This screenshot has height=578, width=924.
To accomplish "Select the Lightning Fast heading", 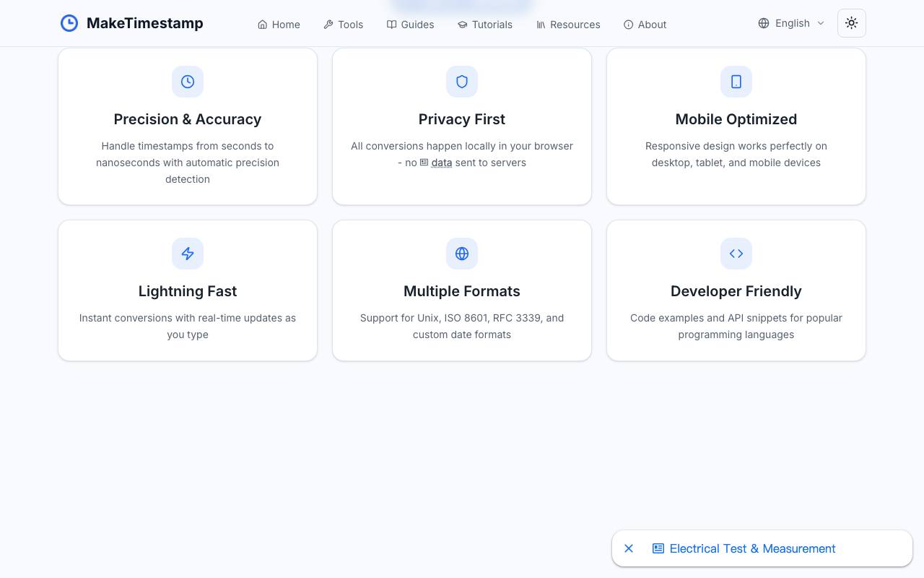I will [x=188, y=291].
